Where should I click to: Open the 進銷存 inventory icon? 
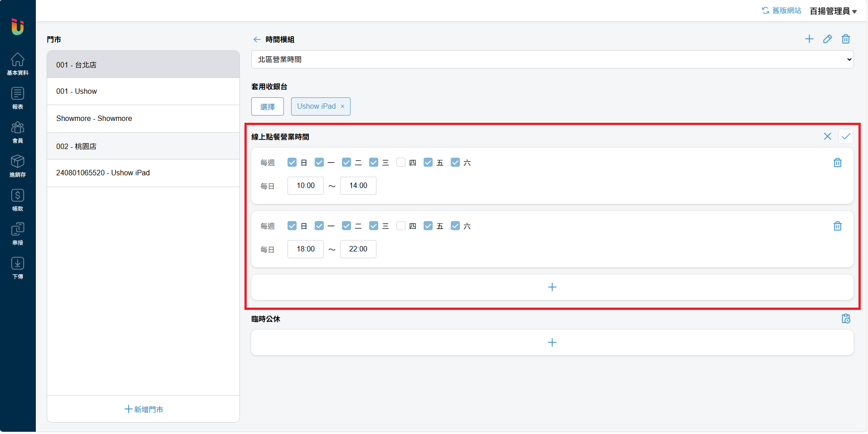click(18, 166)
